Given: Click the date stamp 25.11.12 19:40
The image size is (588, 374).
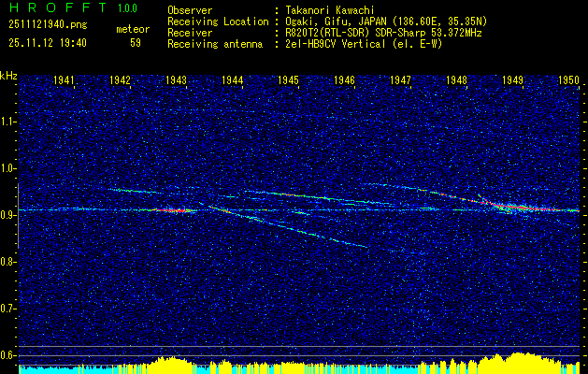Looking at the screenshot, I should click(x=48, y=43).
